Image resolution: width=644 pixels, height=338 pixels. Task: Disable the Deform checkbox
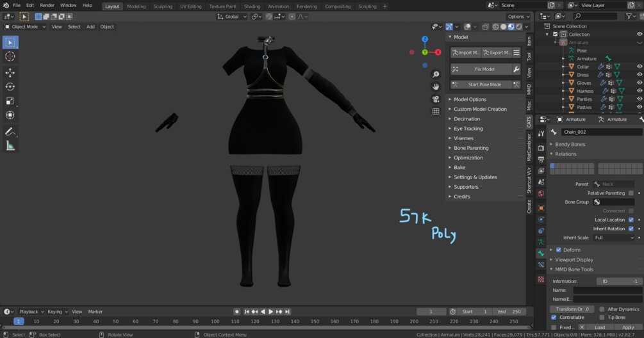click(559, 250)
